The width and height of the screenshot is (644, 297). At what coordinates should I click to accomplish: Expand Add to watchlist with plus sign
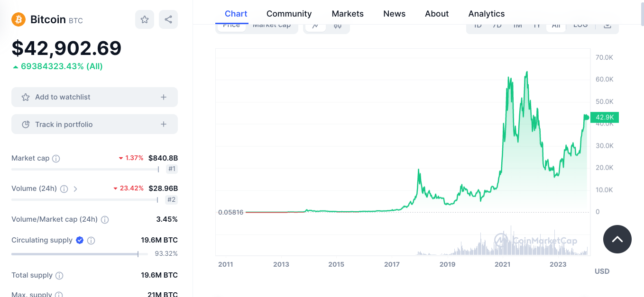point(164,97)
